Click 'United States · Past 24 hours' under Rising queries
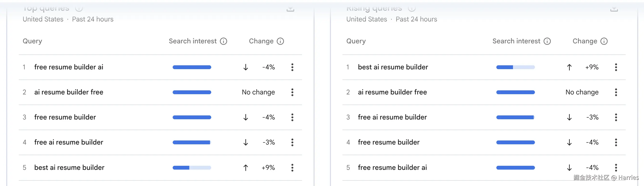The image size is (644, 186). (x=392, y=19)
